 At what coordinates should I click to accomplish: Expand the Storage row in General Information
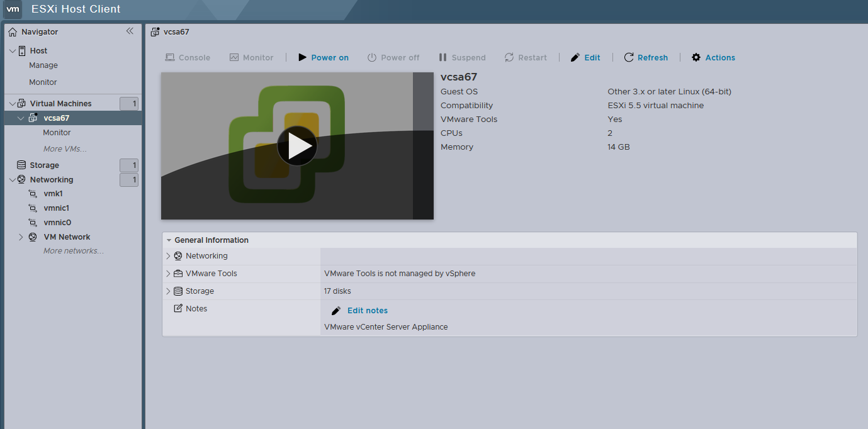[x=168, y=291]
